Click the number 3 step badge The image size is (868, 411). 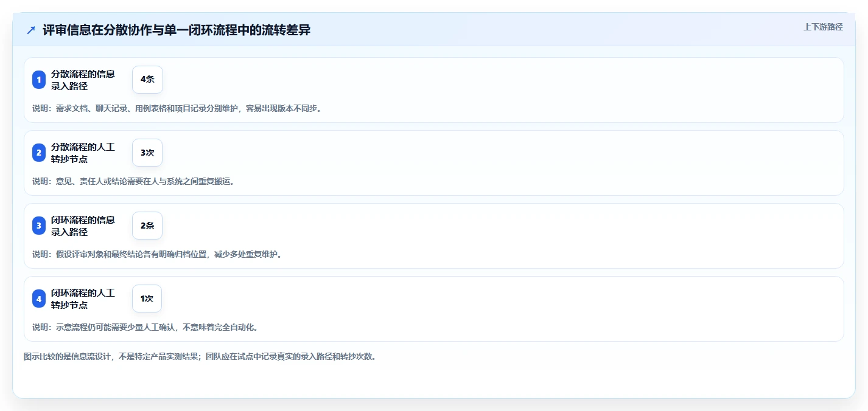(x=39, y=226)
